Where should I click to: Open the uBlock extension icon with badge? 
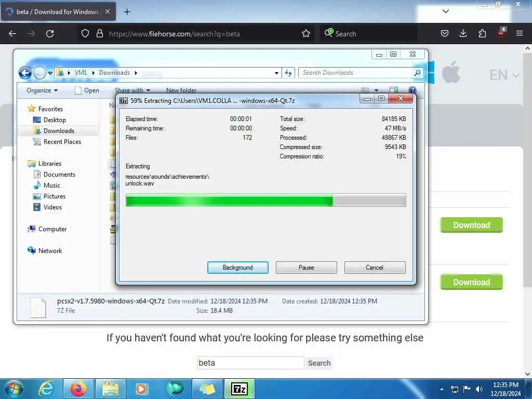coord(501,33)
